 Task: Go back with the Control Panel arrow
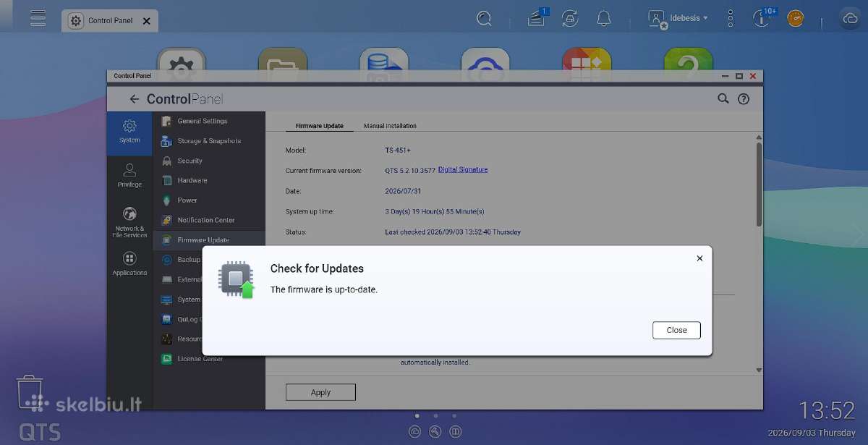134,99
